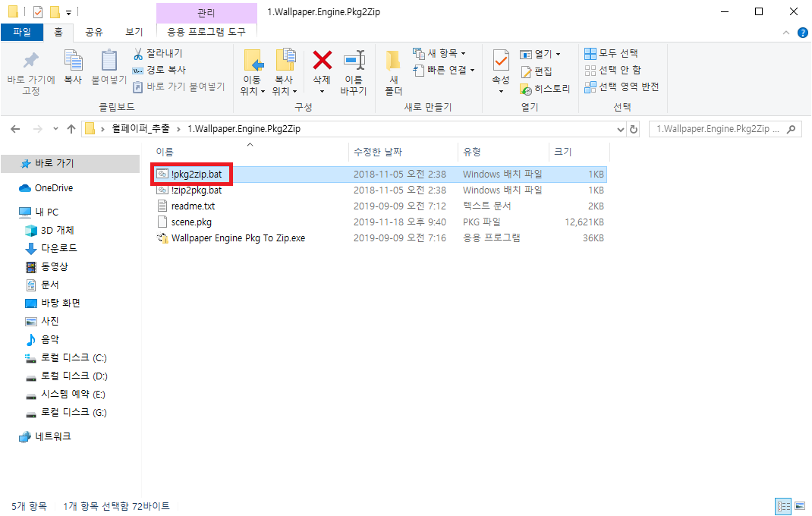
Task: Switch to the Share (공유) tab
Action: tap(94, 32)
